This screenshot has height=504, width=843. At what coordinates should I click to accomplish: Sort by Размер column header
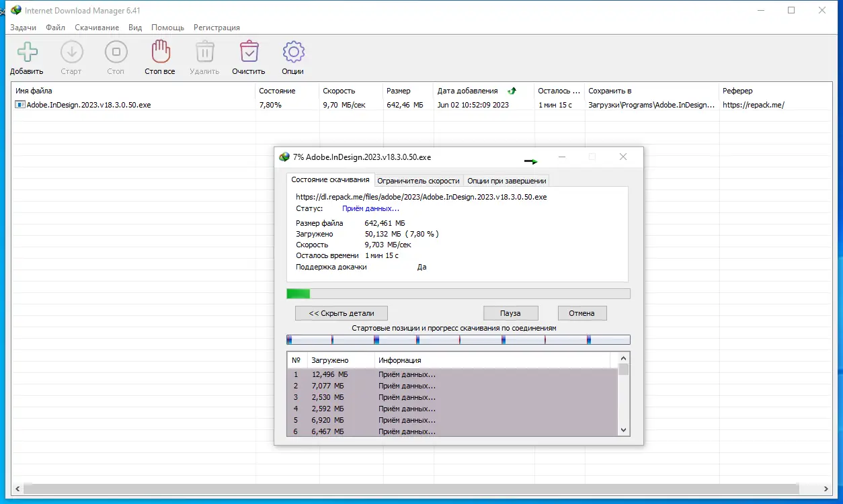click(408, 91)
